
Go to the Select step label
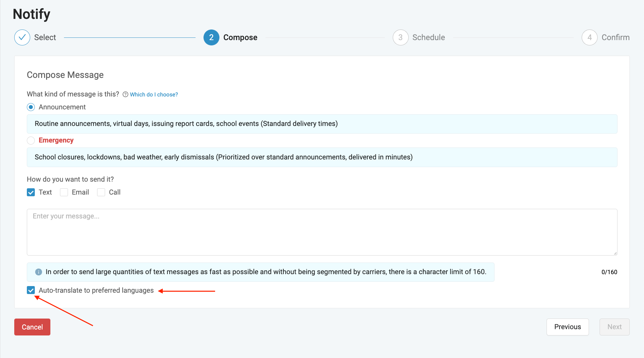(x=45, y=37)
